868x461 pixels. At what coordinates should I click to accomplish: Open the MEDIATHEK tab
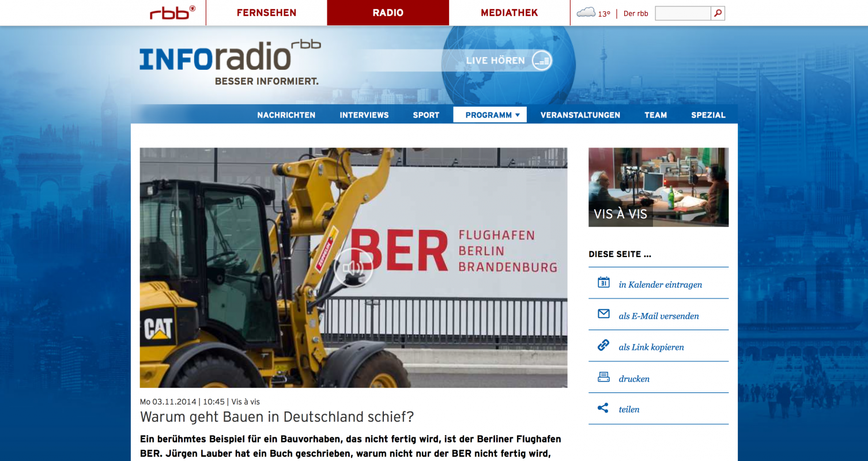point(510,13)
